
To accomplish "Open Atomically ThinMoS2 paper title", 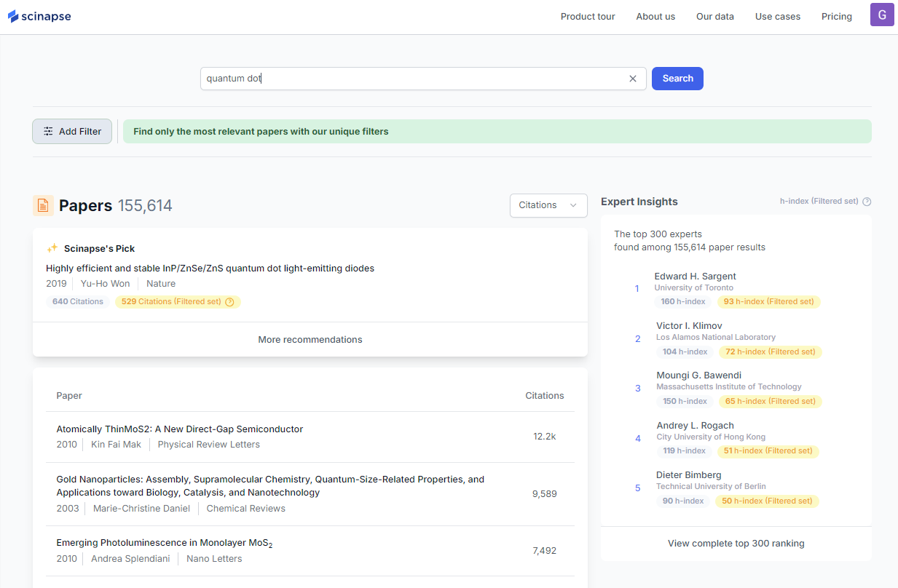I will pos(180,429).
